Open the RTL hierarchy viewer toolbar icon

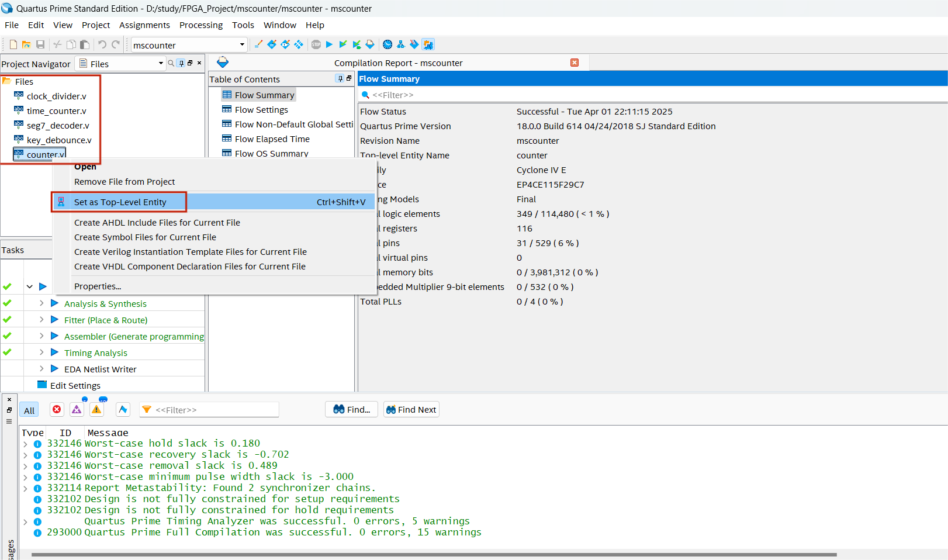[401, 44]
